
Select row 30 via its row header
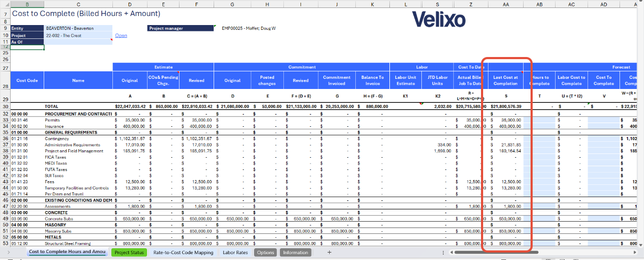click(x=5, y=107)
